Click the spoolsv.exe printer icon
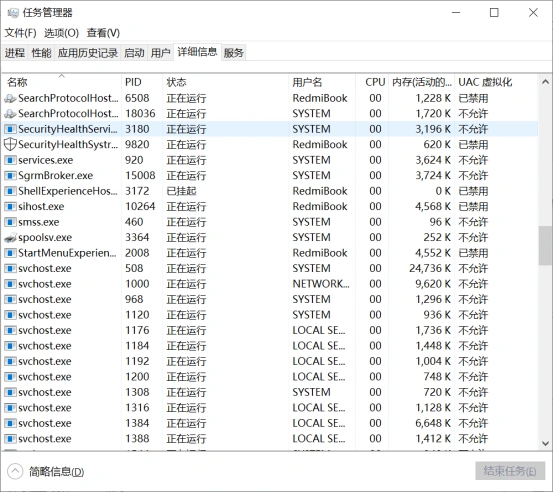Image resolution: width=553 pixels, height=493 pixels. click(x=10, y=238)
